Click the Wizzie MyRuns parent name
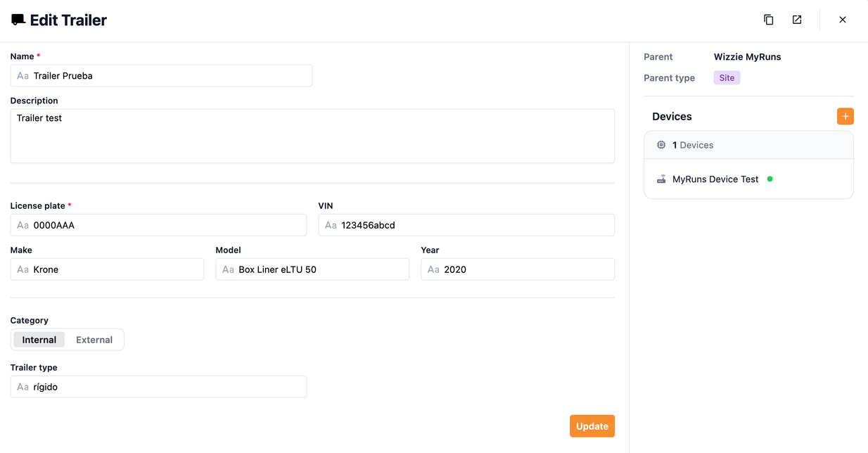The width and height of the screenshot is (868, 453). 747,57
